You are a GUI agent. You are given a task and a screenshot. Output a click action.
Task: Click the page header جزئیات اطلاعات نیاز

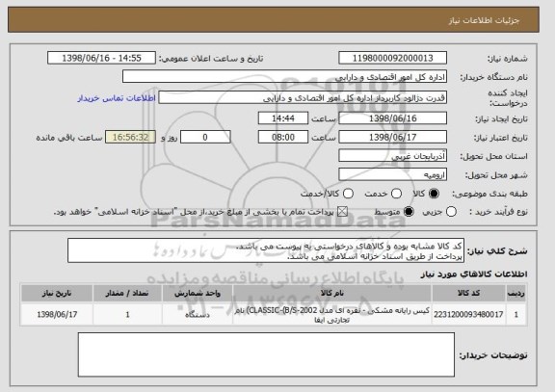(x=485, y=20)
